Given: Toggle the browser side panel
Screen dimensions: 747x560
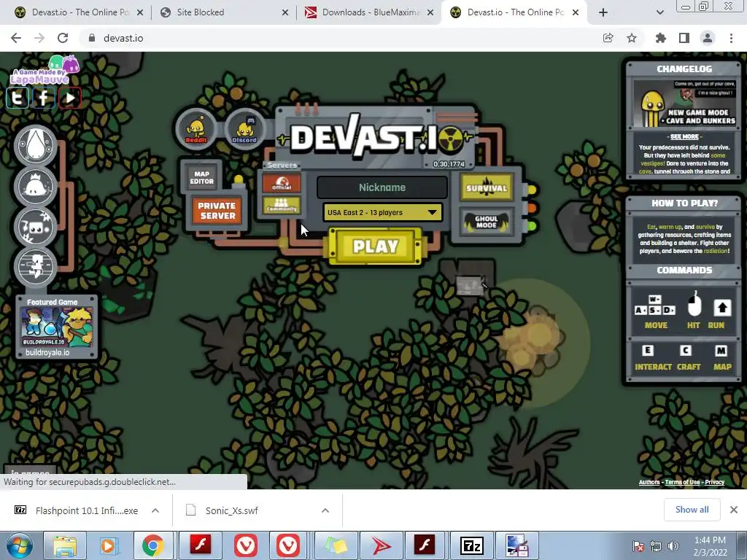Looking at the screenshot, I should click(684, 38).
